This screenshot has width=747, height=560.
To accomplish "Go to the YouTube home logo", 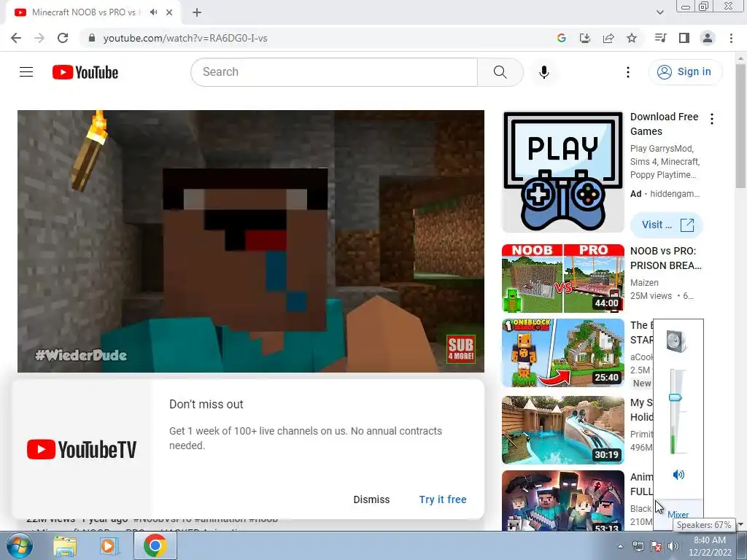I will click(85, 72).
